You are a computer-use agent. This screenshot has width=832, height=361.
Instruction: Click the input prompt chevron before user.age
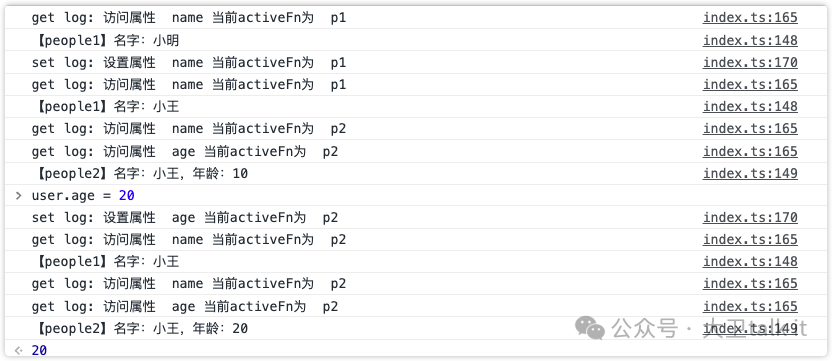coord(19,196)
